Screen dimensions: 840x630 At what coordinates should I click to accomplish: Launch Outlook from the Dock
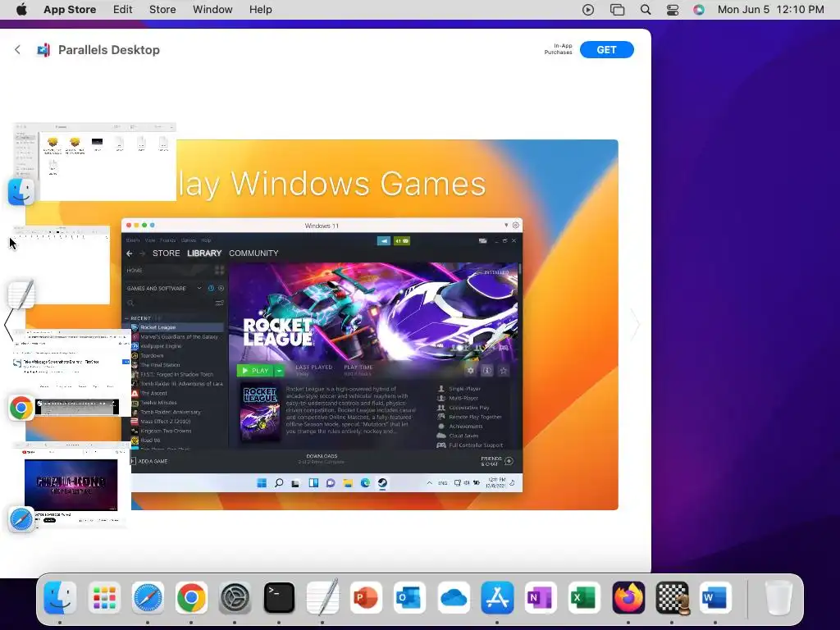410,597
